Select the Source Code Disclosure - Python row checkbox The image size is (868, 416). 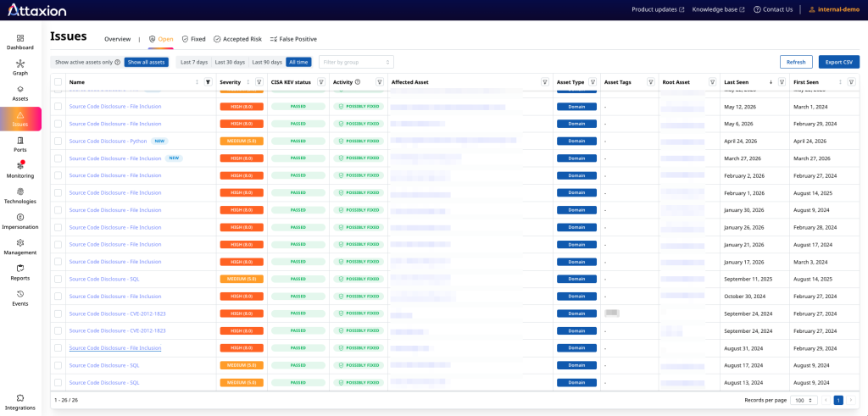point(58,141)
